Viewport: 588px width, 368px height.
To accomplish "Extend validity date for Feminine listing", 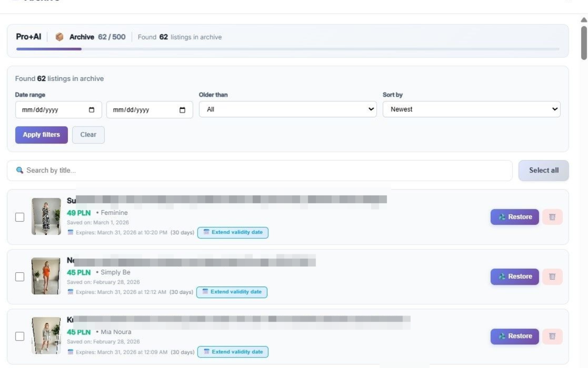I will [x=233, y=232].
